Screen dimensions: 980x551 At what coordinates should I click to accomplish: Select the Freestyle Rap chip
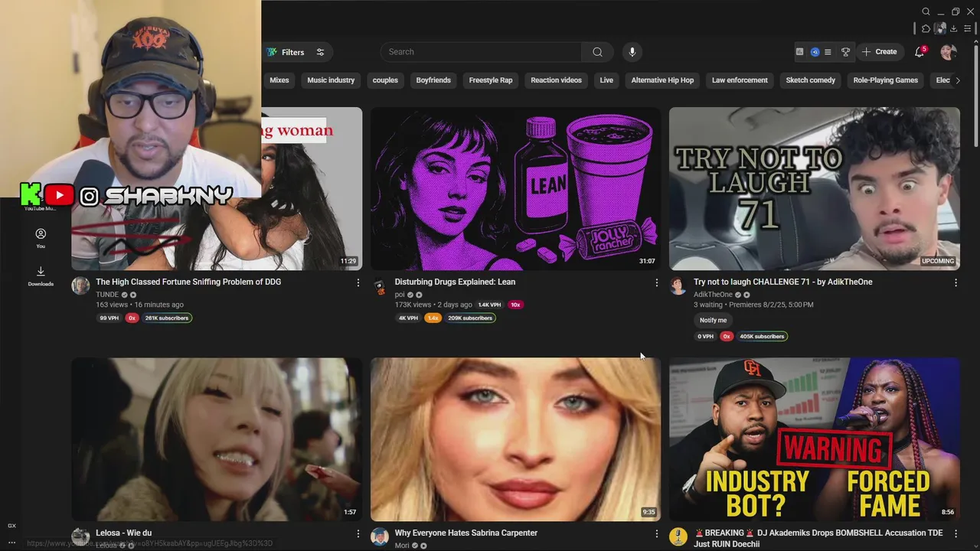click(491, 80)
